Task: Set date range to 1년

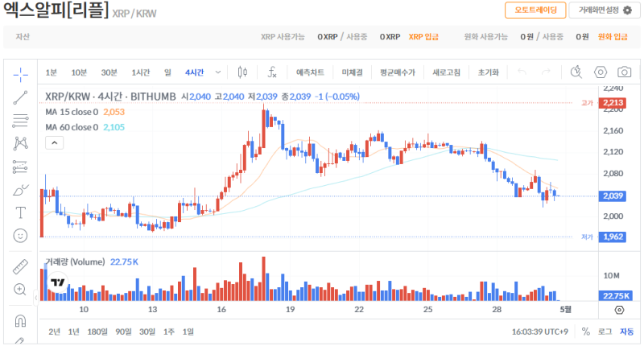Action: click(x=73, y=332)
